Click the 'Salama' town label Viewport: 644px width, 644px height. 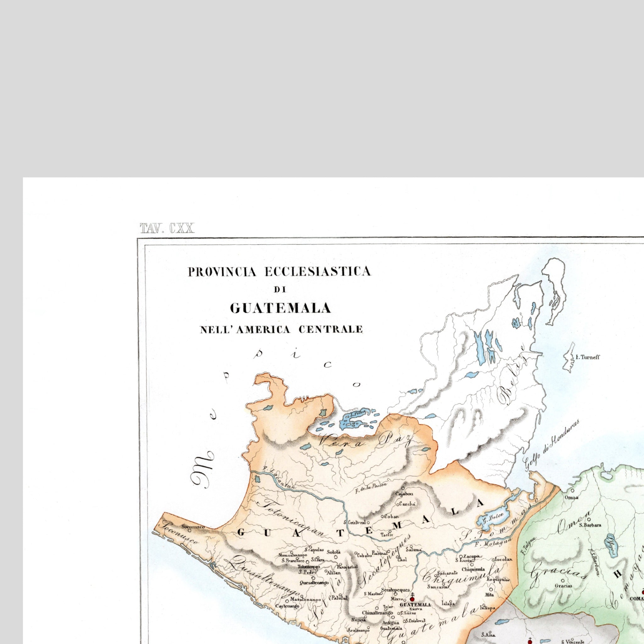point(414,549)
